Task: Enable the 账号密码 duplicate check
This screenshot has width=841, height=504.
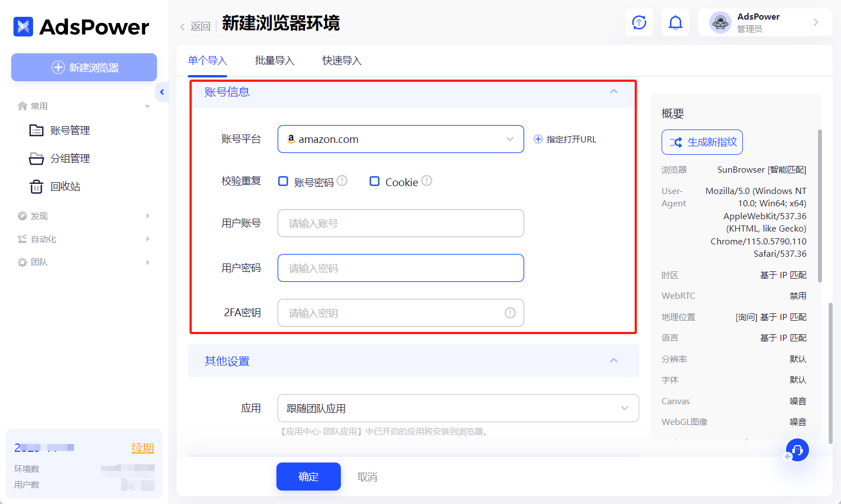Action: pyautogui.click(x=283, y=181)
